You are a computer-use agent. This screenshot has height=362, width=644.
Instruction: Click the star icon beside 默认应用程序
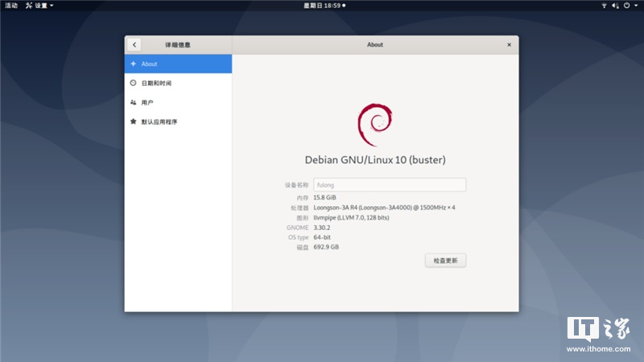click(133, 121)
